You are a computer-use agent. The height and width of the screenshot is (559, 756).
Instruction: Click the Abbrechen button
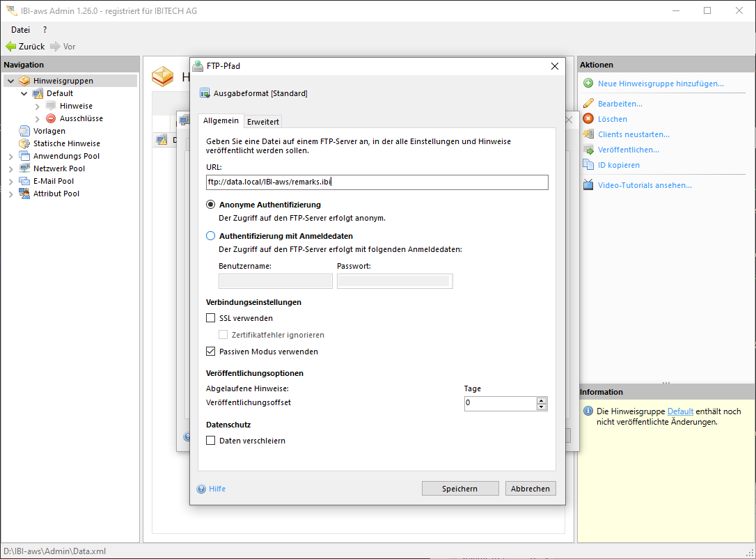click(530, 489)
